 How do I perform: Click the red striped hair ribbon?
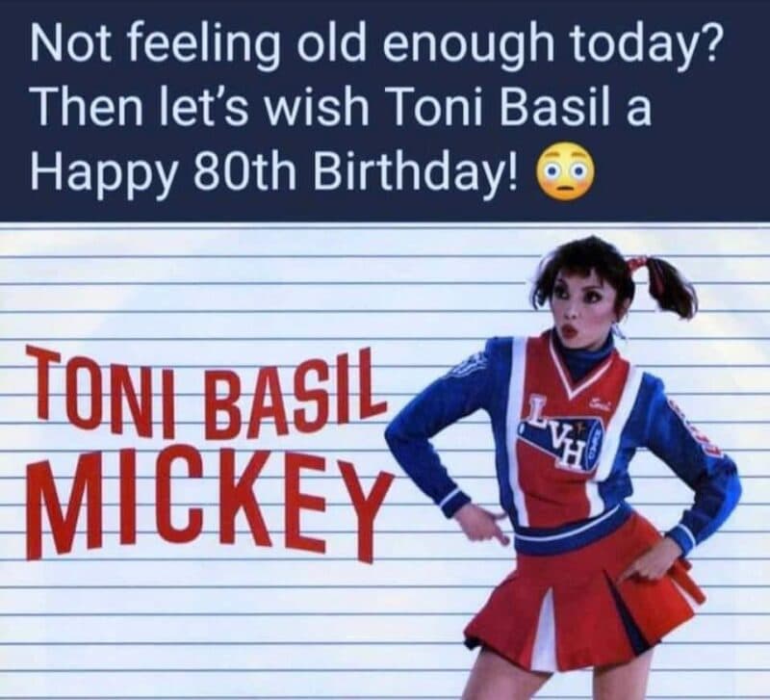click(644, 274)
